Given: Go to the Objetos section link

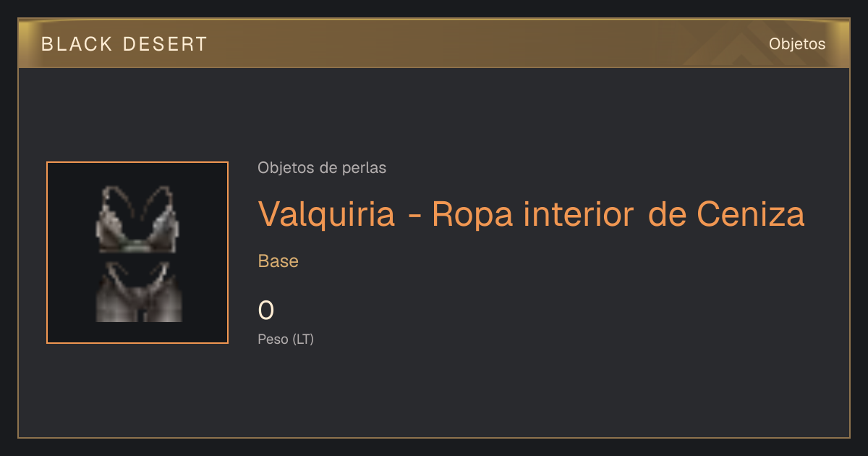Looking at the screenshot, I should tap(797, 43).
